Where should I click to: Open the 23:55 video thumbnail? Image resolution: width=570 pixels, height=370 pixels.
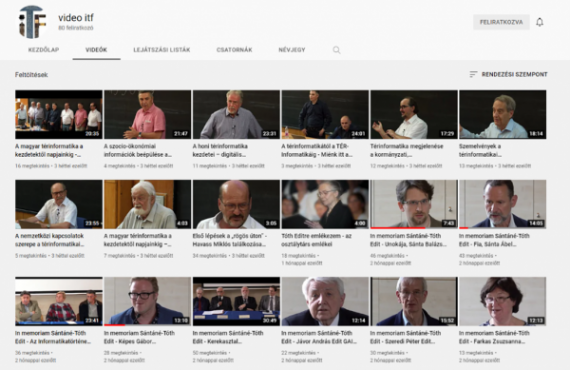pos(59,204)
